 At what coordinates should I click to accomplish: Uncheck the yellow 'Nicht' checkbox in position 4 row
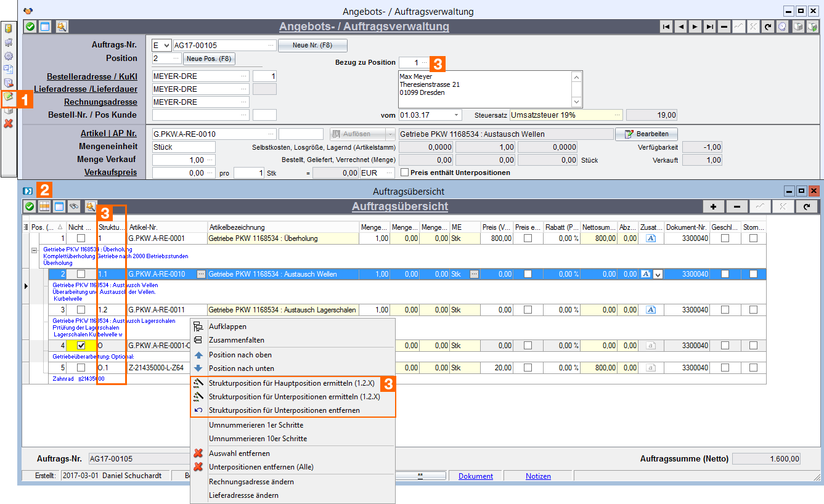(x=81, y=346)
